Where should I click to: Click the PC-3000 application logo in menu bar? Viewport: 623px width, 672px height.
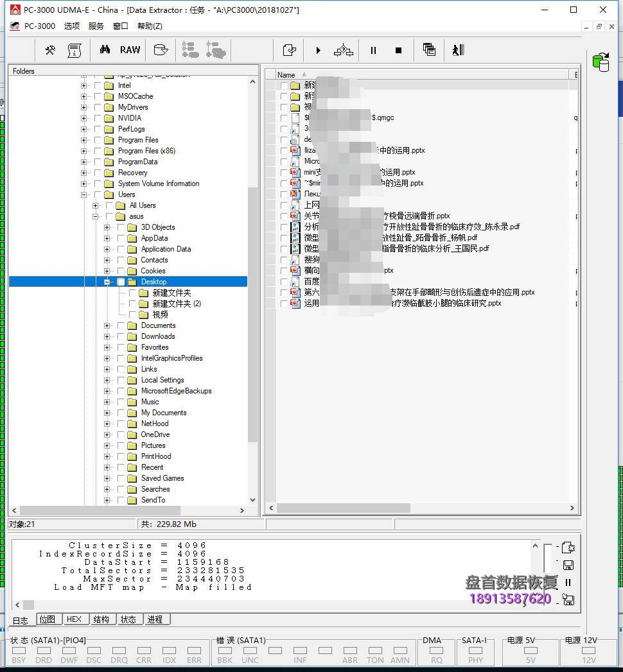(x=15, y=26)
